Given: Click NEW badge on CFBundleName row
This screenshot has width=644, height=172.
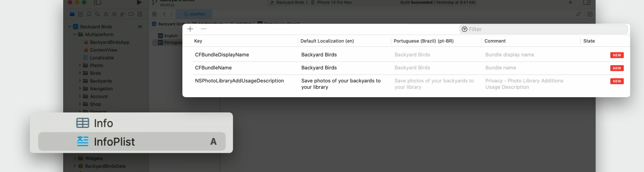Looking at the screenshot, I should (617, 68).
